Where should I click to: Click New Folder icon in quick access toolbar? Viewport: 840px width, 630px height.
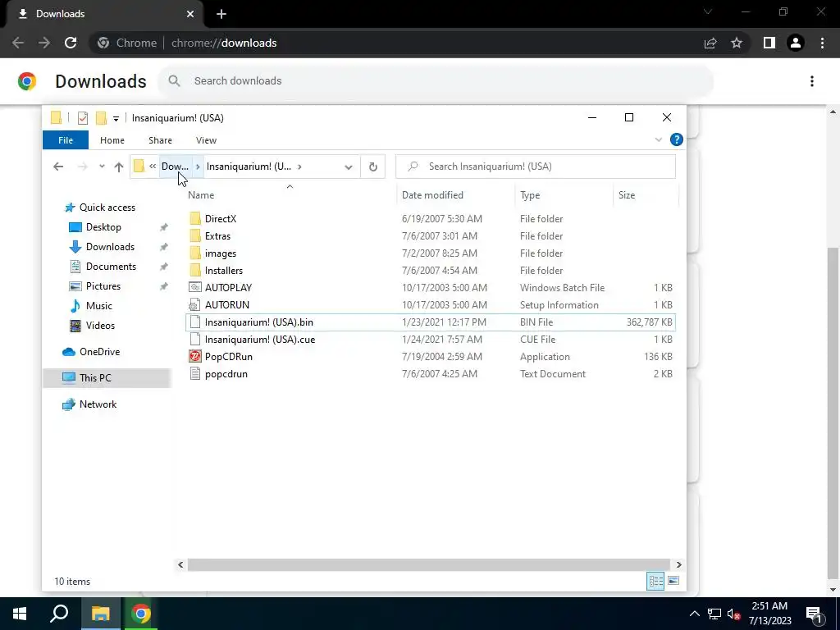(101, 118)
